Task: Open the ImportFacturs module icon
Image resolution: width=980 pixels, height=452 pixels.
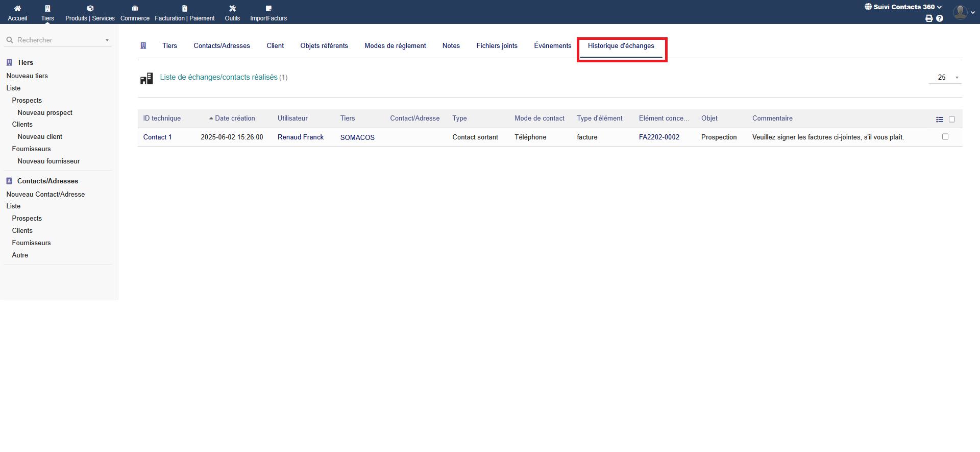Action: (x=268, y=9)
